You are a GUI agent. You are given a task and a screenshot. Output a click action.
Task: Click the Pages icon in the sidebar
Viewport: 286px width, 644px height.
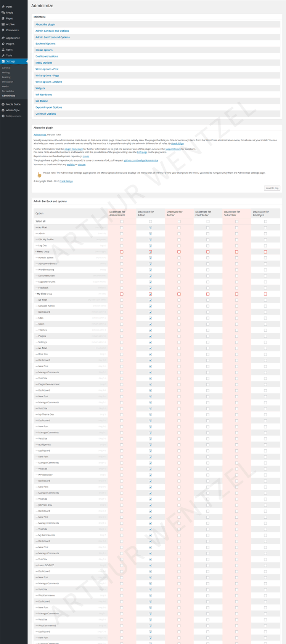click(3, 18)
